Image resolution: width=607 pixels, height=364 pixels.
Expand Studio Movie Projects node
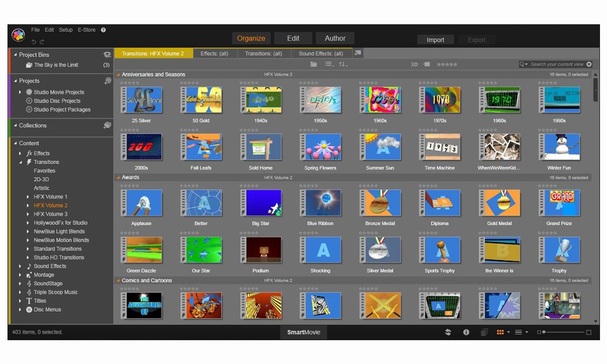point(20,92)
